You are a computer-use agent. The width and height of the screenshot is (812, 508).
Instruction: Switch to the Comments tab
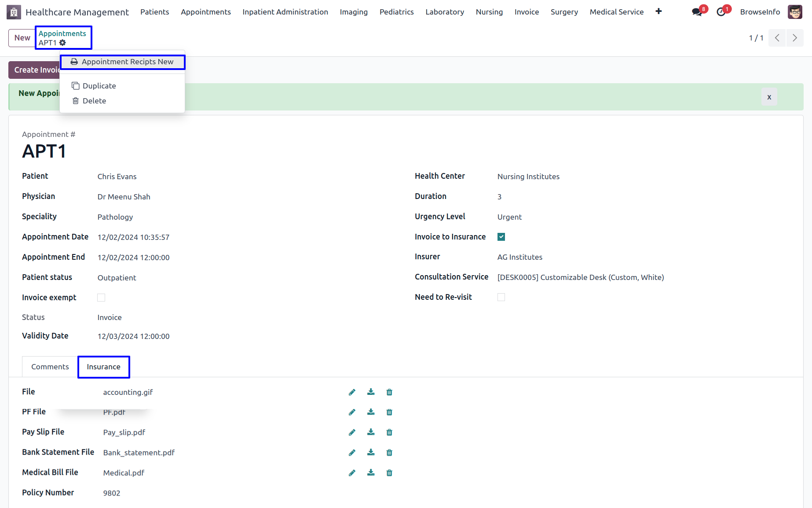coord(50,367)
